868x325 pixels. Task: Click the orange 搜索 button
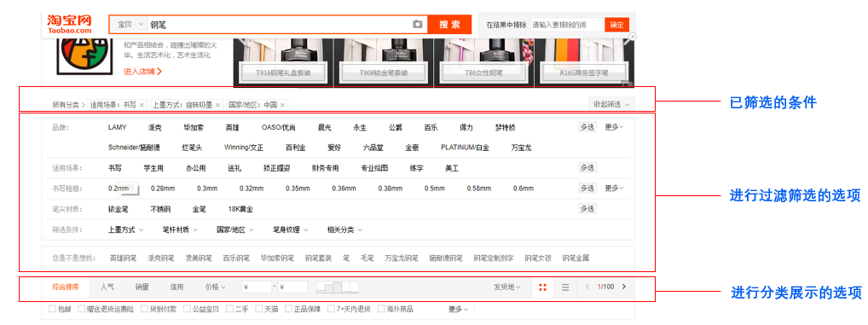(449, 25)
